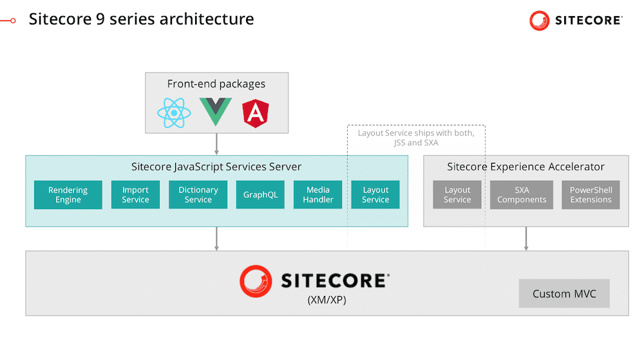Click 'Sitecore JavaScript Services Server' title

click(x=216, y=167)
